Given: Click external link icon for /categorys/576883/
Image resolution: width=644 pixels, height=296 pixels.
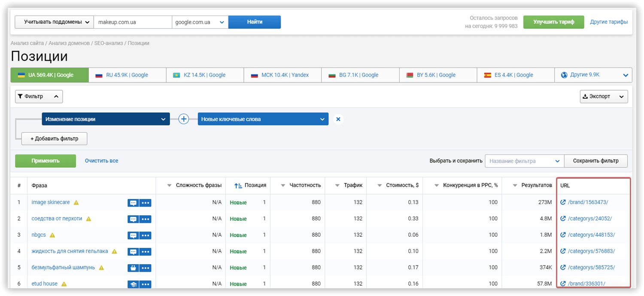Looking at the screenshot, I should pyautogui.click(x=563, y=251).
